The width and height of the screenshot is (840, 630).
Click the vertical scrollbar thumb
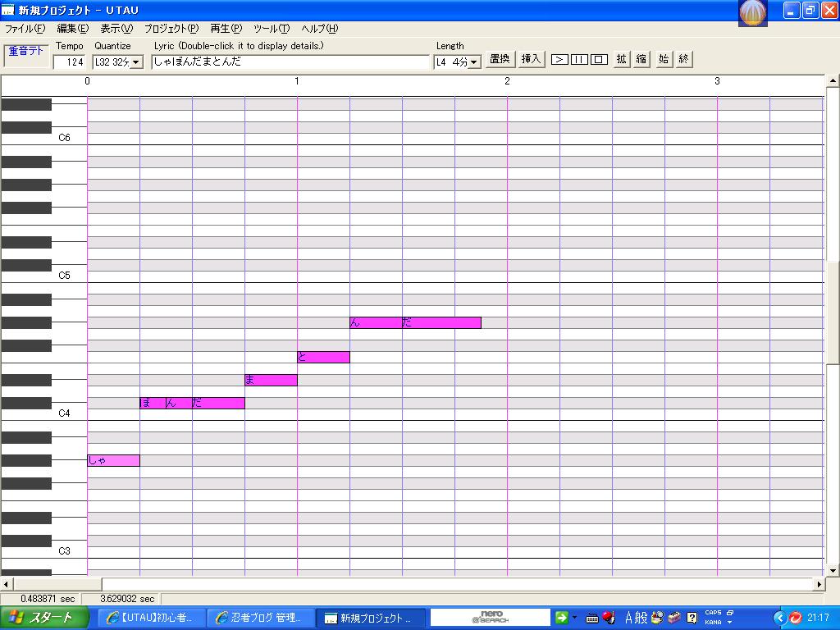point(833,312)
